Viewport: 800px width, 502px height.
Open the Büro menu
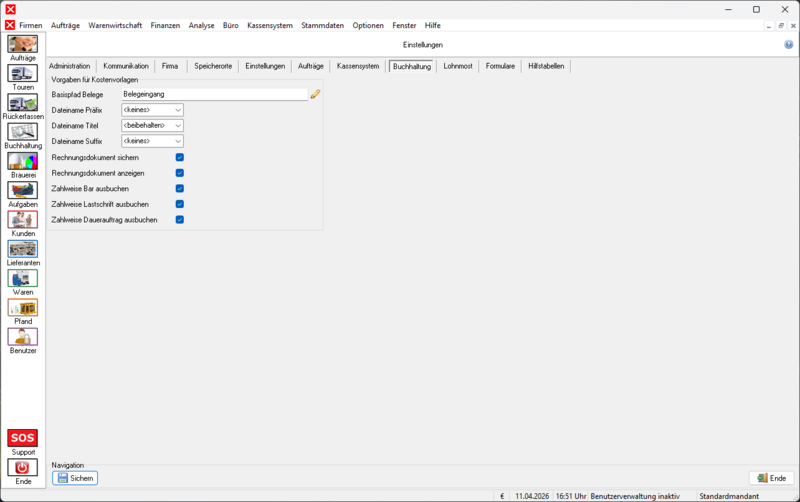pyautogui.click(x=231, y=25)
